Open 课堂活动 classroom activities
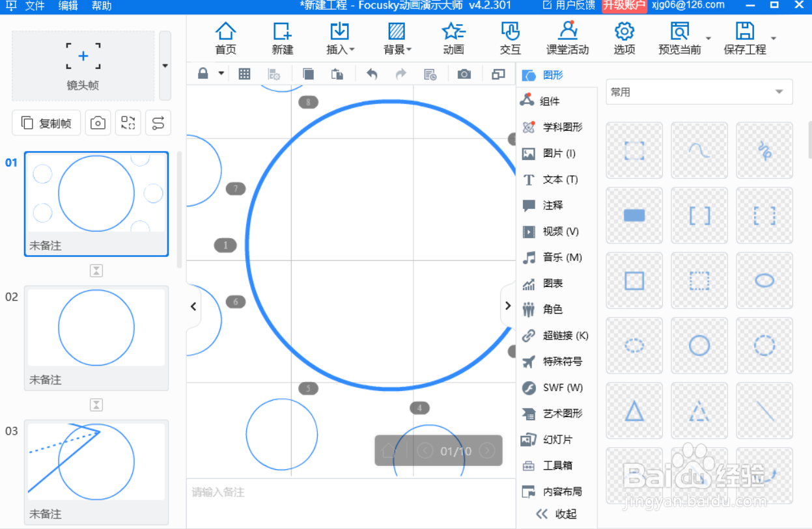 [567, 38]
